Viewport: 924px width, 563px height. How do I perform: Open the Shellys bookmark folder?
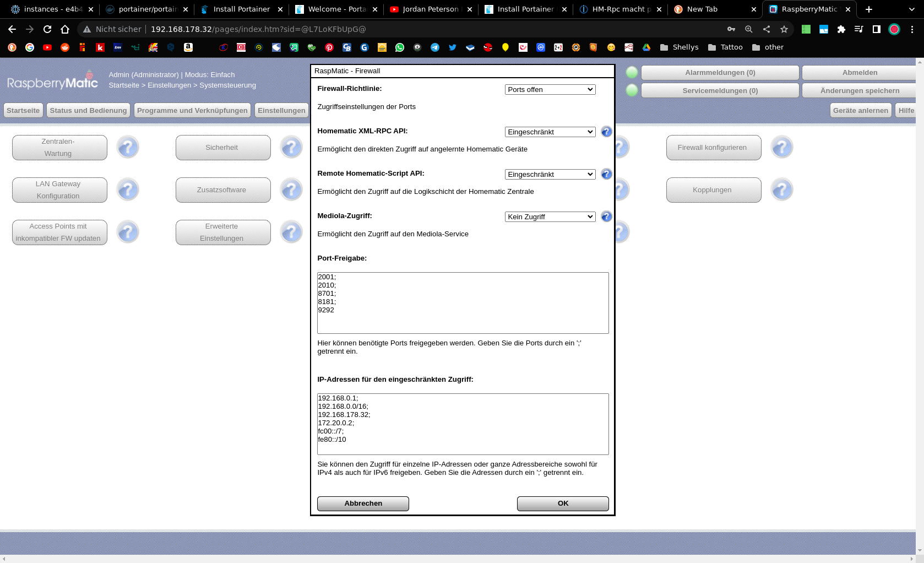click(679, 47)
